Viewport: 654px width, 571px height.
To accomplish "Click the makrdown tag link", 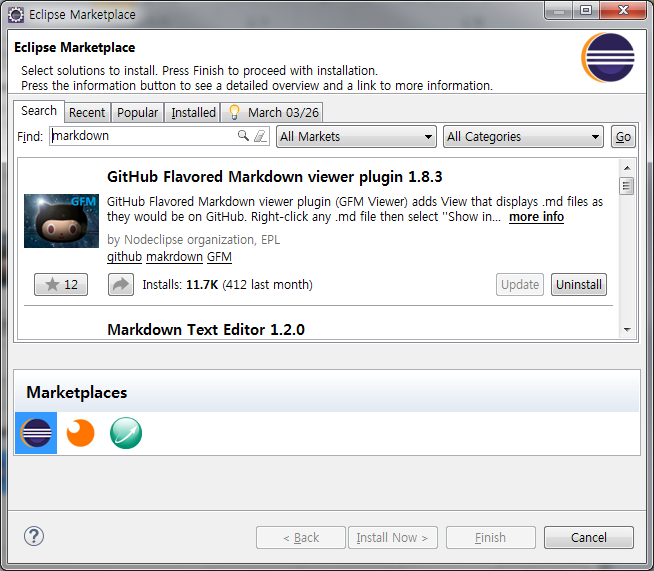I will click(x=174, y=257).
